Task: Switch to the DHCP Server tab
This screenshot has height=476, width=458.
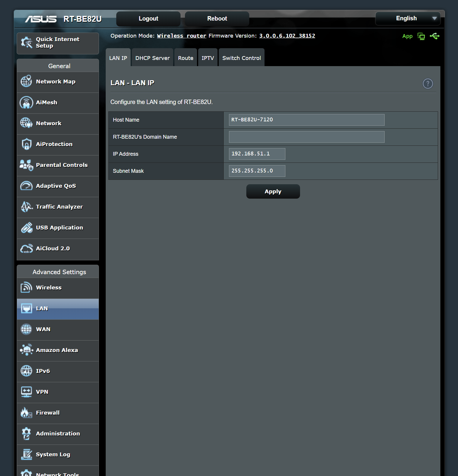Action: (152, 58)
